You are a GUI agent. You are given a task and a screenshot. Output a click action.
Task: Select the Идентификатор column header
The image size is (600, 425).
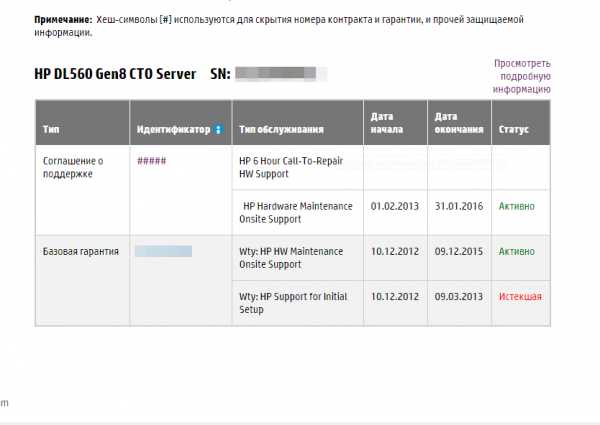pyautogui.click(x=181, y=122)
